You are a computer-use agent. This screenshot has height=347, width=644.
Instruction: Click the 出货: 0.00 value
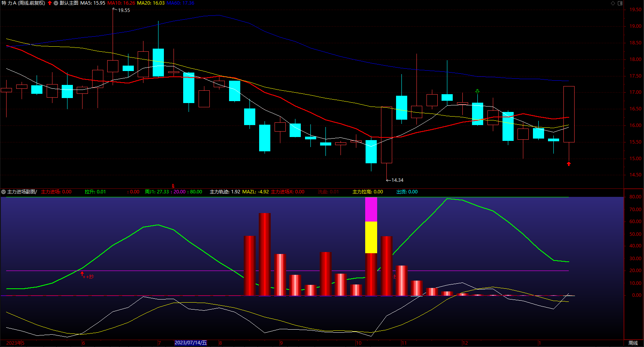click(407, 192)
